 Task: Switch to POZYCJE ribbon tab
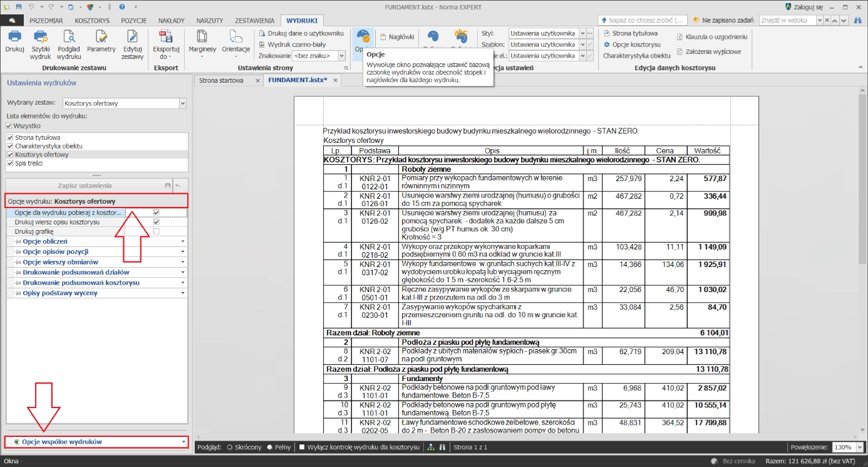pos(134,20)
